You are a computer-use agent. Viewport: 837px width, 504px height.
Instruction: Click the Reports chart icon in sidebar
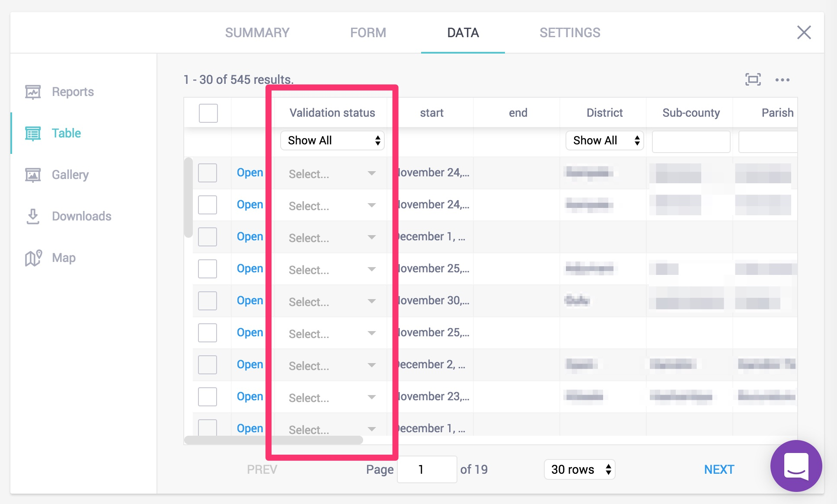pyautogui.click(x=33, y=92)
